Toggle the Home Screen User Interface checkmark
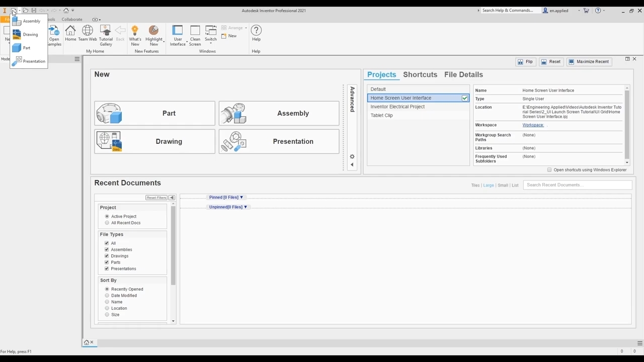The width and height of the screenshot is (644, 362). (x=465, y=98)
